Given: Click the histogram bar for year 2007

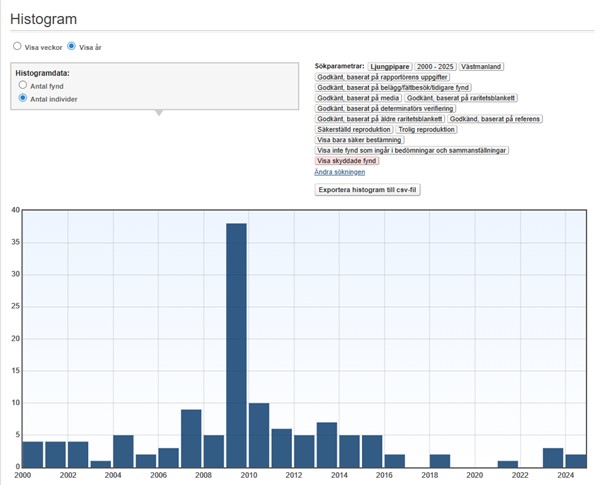Looking at the screenshot, I should click(191, 438).
